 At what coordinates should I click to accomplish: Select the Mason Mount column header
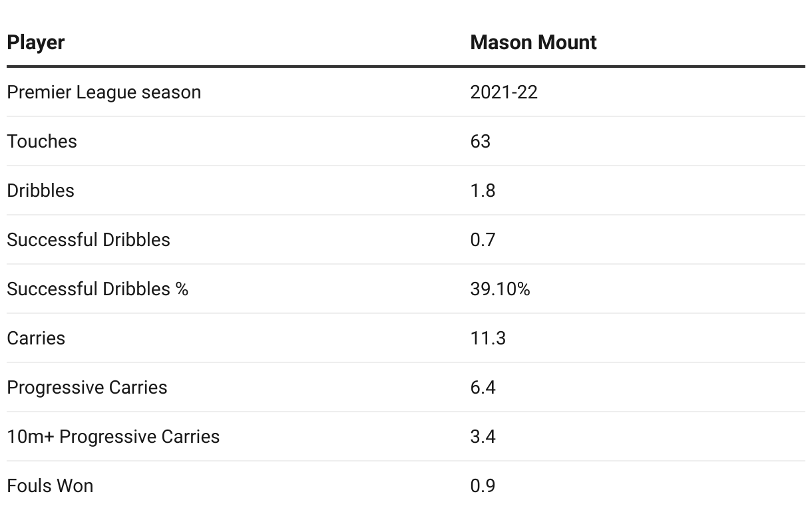click(533, 43)
